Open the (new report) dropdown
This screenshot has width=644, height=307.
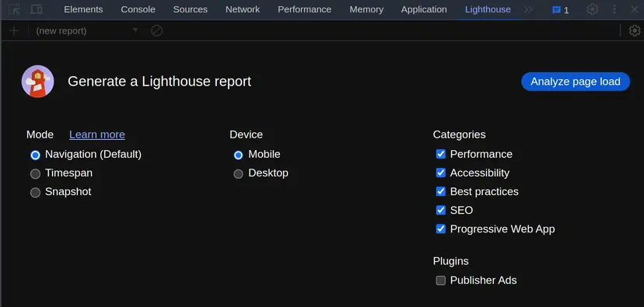(x=86, y=31)
